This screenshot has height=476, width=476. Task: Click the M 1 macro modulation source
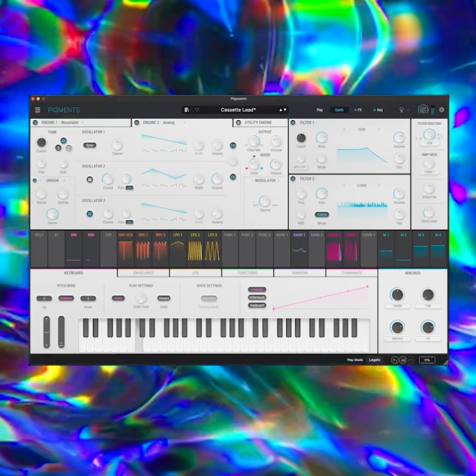click(386, 249)
